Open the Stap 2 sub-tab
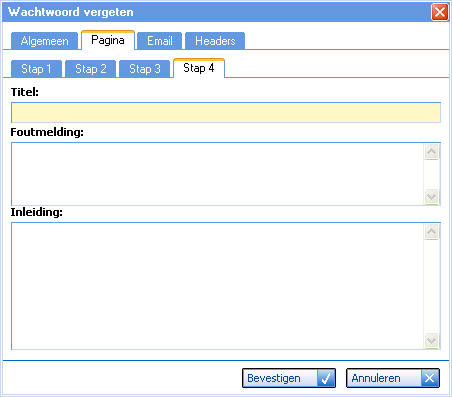Screen dimensions: 452x397 pyautogui.click(x=91, y=69)
